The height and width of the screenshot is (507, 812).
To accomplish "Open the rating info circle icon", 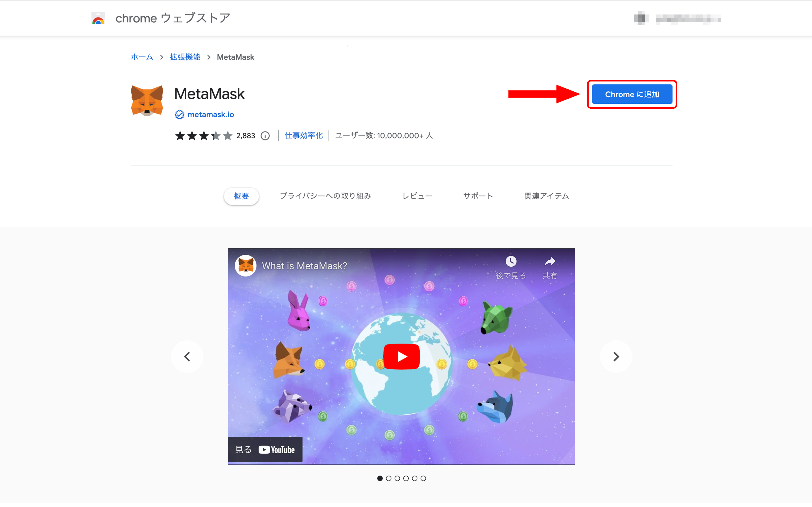I will click(x=265, y=136).
